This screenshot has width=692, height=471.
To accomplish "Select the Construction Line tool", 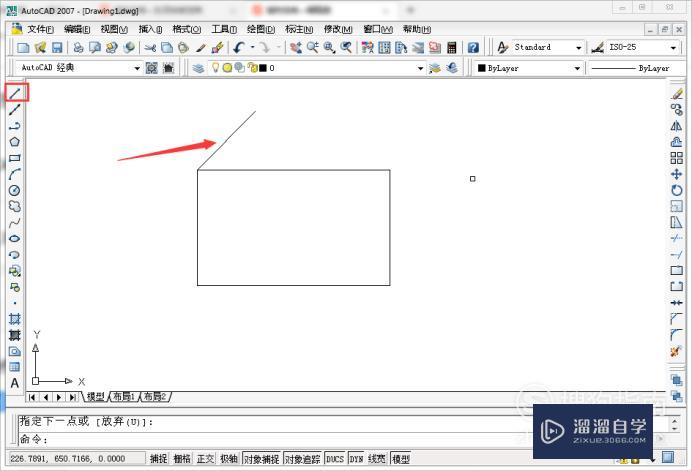I will pos(15,109).
